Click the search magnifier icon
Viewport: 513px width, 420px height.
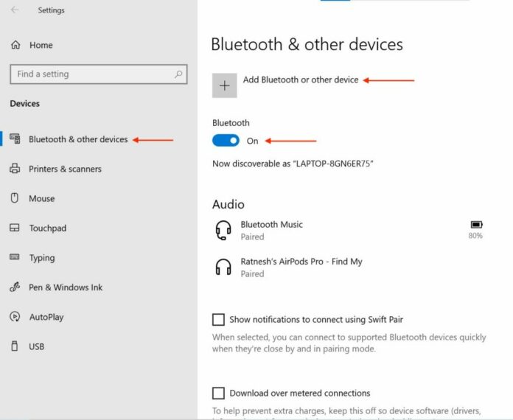pos(178,74)
